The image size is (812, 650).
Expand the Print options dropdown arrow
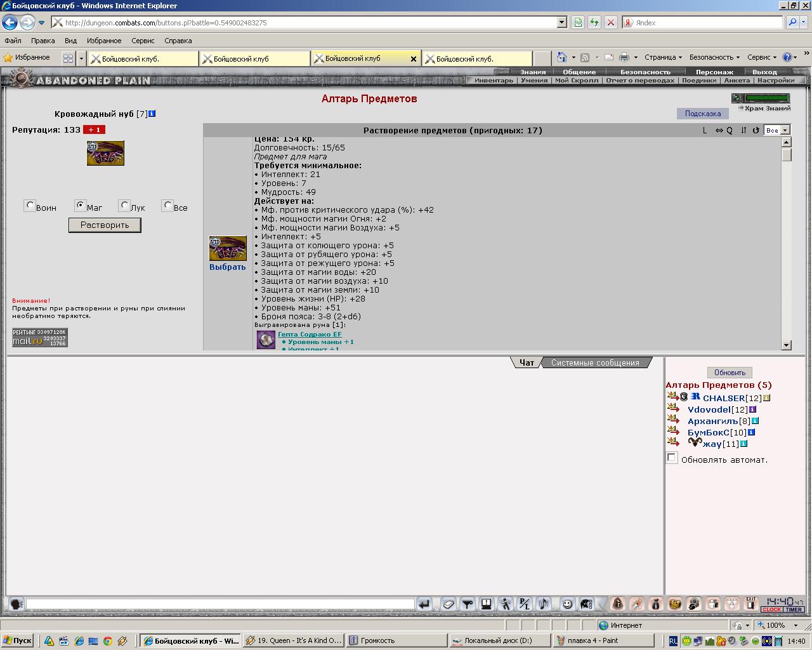636,57
